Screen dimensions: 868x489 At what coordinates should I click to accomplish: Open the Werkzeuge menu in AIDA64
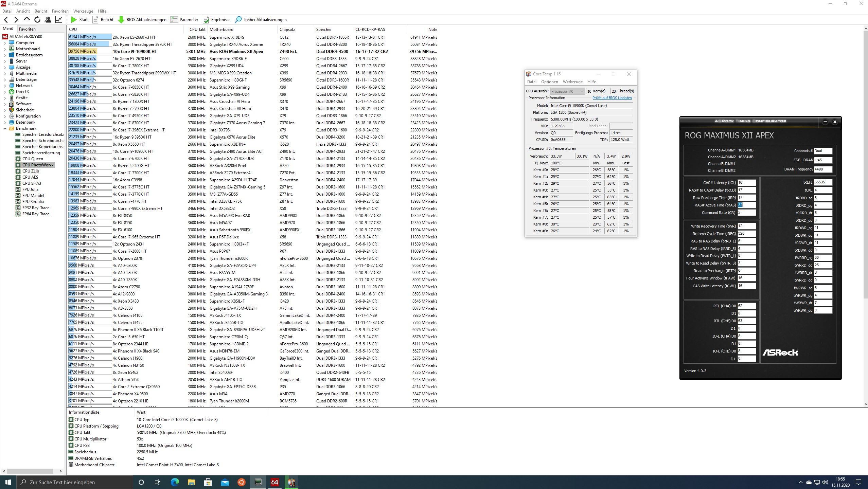coord(83,11)
